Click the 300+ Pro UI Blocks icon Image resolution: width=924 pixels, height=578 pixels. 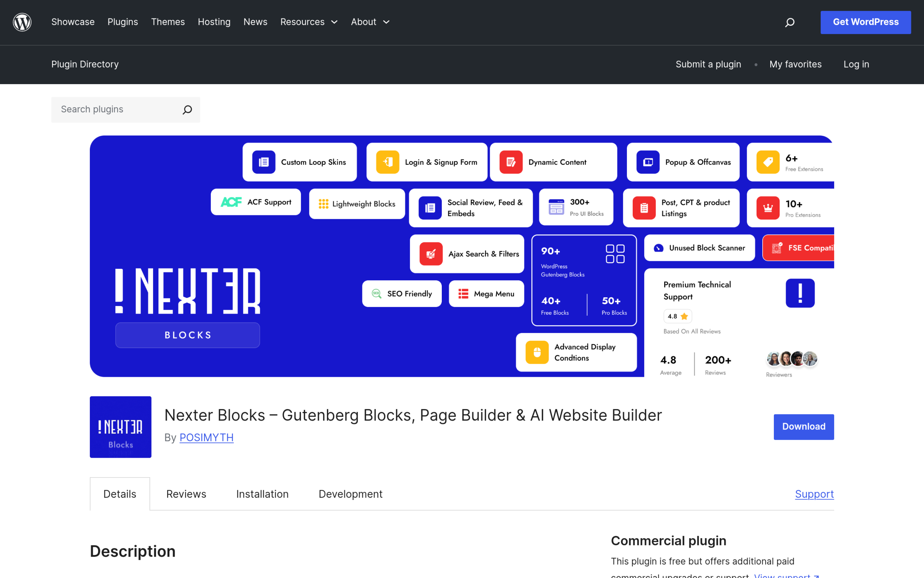(556, 207)
